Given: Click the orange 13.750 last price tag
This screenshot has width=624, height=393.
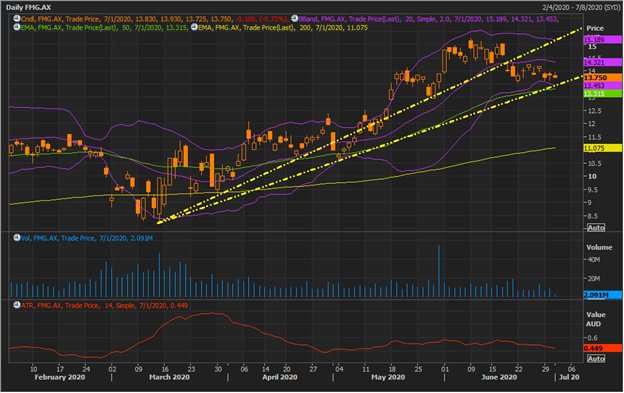Looking at the screenshot, I should (x=603, y=78).
